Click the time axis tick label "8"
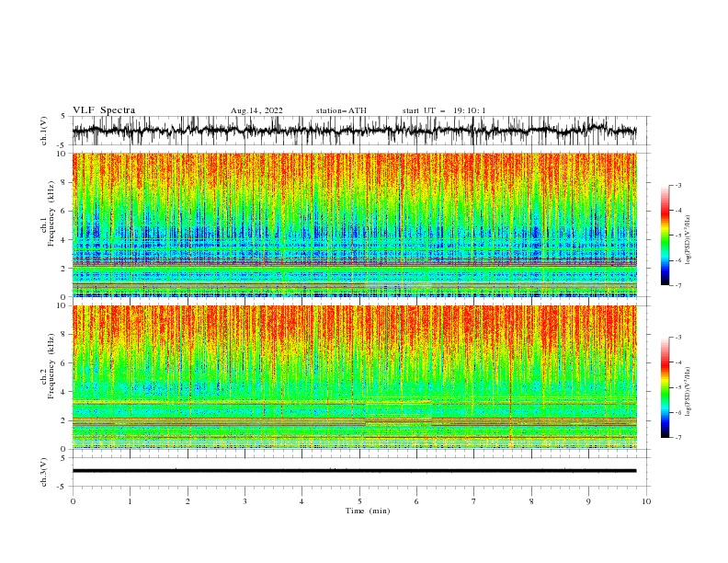728x563 pixels. (x=531, y=501)
